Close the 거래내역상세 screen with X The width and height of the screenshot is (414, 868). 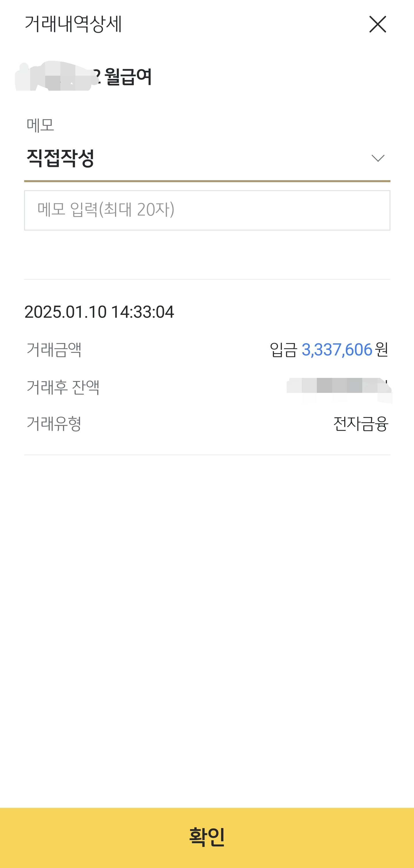[377, 24]
